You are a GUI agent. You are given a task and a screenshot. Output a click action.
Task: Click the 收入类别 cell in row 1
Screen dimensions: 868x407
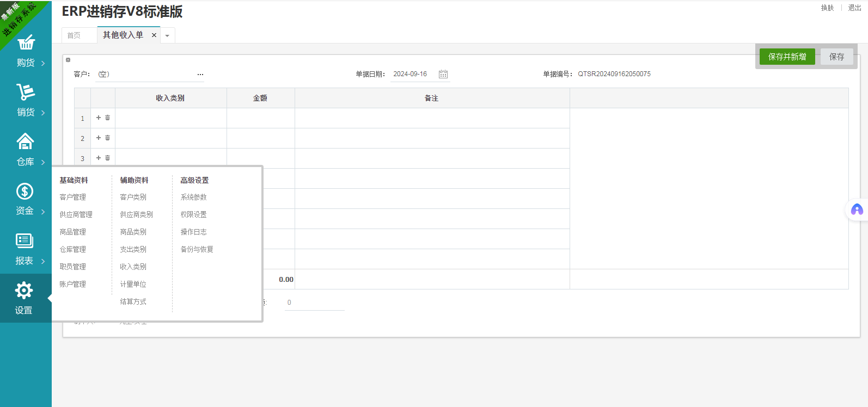click(x=170, y=118)
